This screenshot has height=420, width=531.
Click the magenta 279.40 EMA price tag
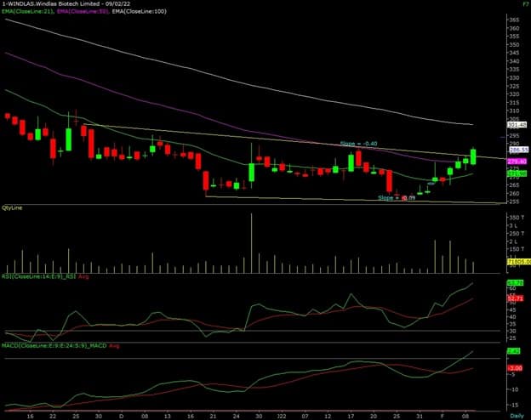[x=517, y=161]
